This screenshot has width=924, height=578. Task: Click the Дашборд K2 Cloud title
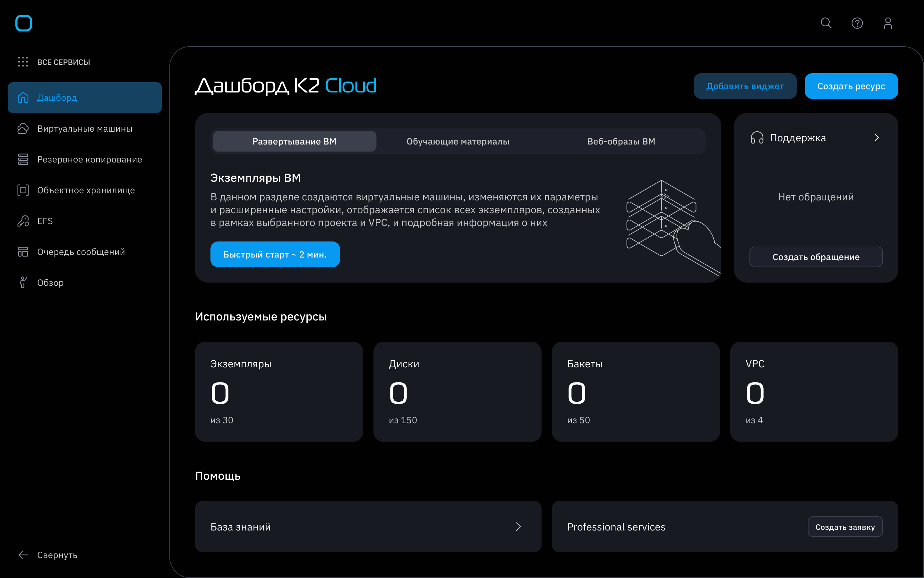(x=286, y=86)
